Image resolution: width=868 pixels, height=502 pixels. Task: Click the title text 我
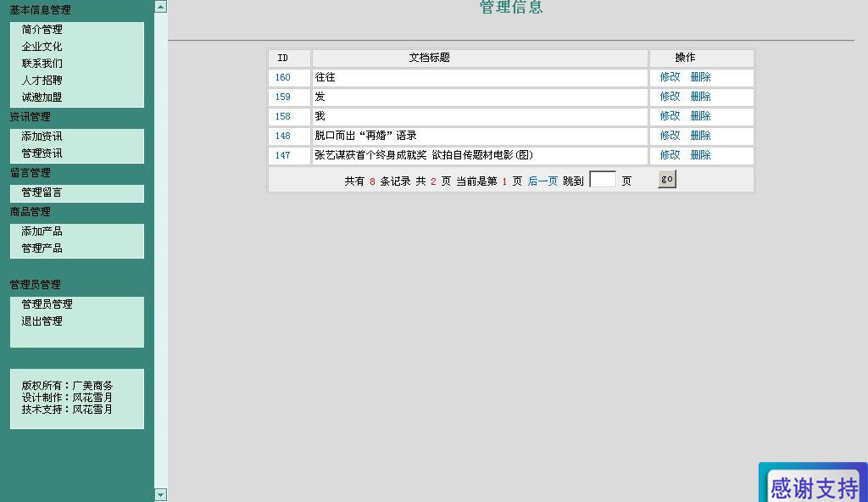tap(320, 116)
